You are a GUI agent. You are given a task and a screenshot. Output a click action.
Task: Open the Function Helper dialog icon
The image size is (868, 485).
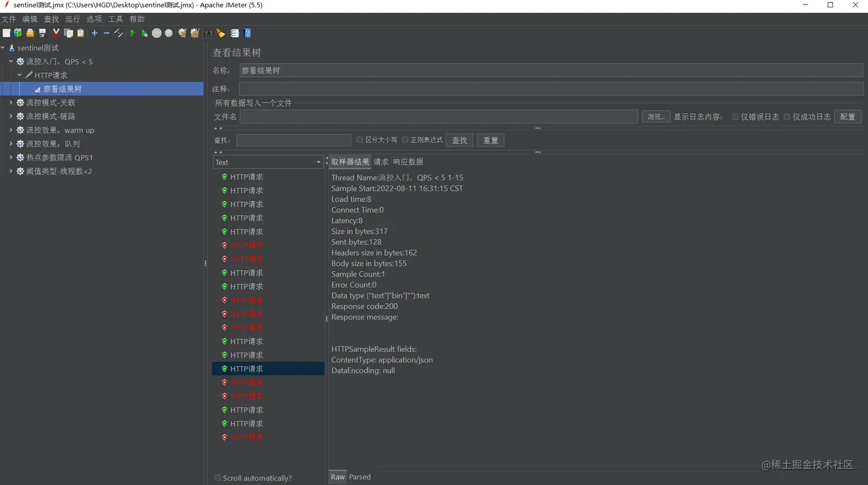(x=235, y=33)
